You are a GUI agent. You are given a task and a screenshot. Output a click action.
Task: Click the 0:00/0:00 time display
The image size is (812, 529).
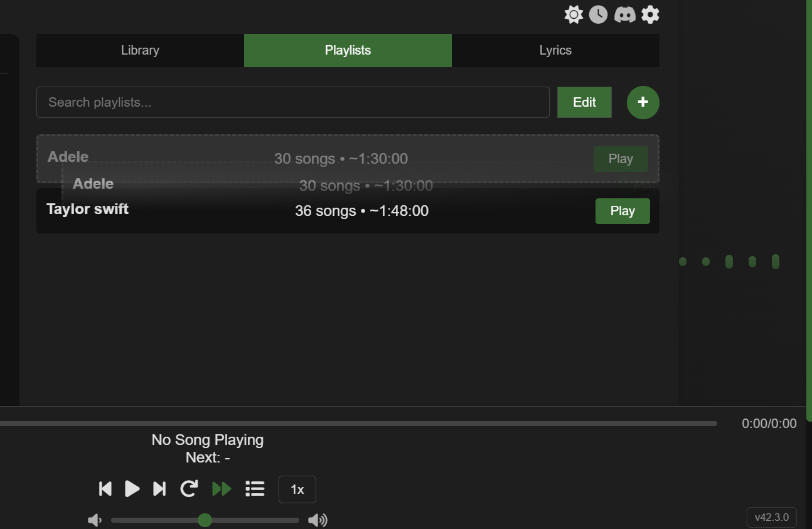769,424
